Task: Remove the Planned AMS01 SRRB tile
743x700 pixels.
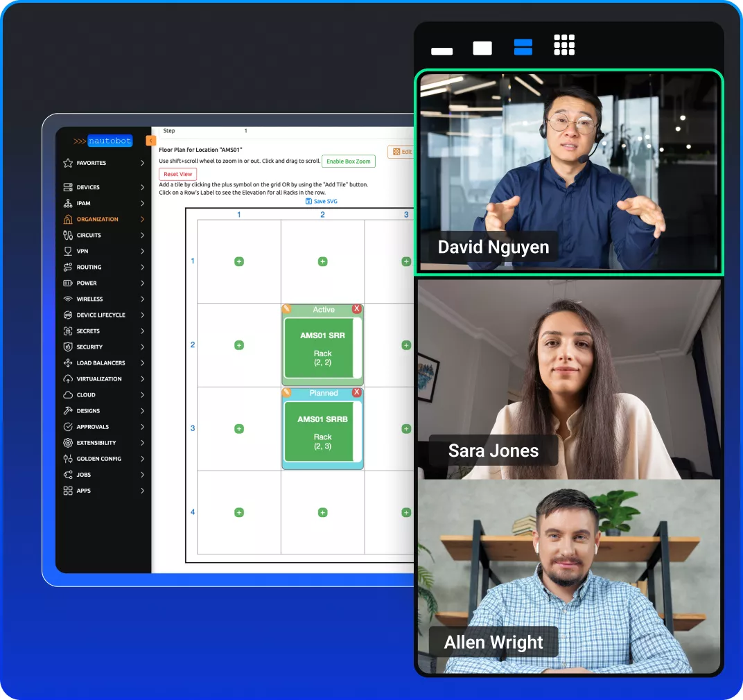Action: tap(357, 392)
